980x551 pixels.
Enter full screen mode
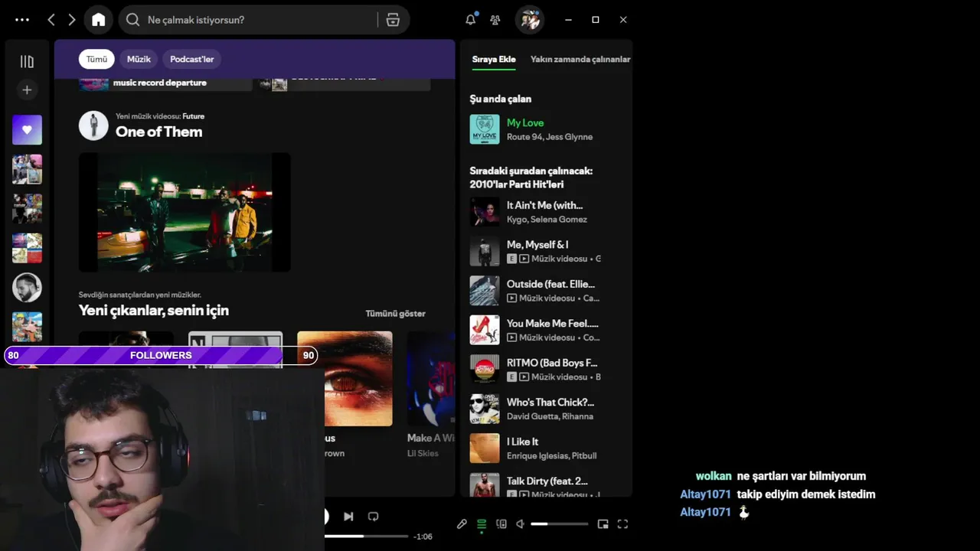tap(622, 524)
